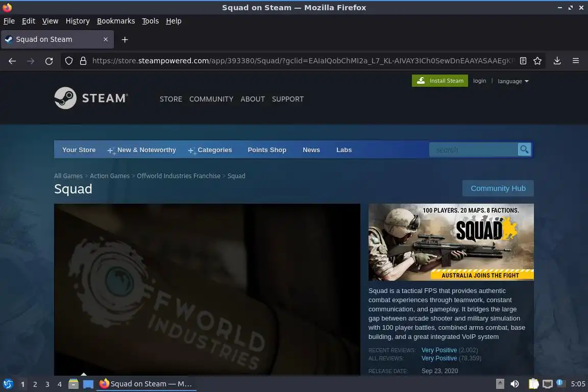Click the network monitor tray icon
The width and height of the screenshot is (588, 392).
click(x=548, y=384)
